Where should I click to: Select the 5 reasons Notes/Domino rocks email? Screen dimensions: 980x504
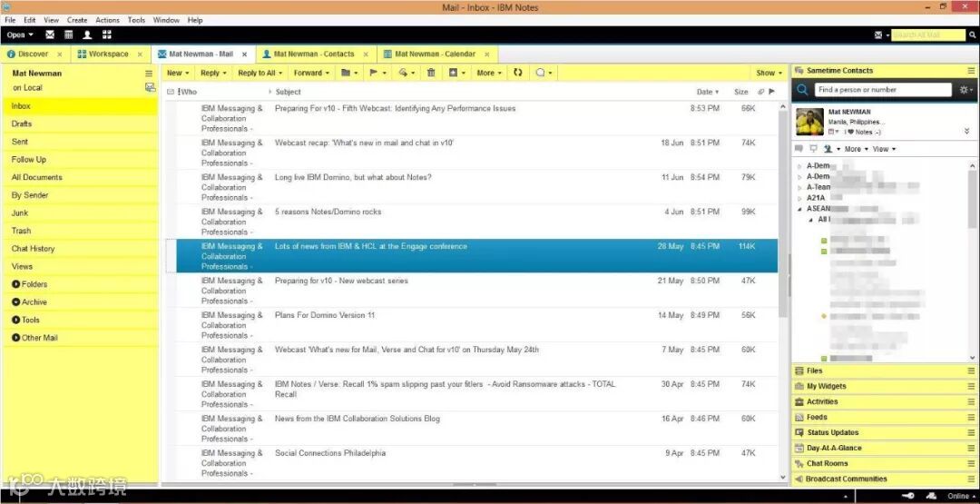point(471,222)
